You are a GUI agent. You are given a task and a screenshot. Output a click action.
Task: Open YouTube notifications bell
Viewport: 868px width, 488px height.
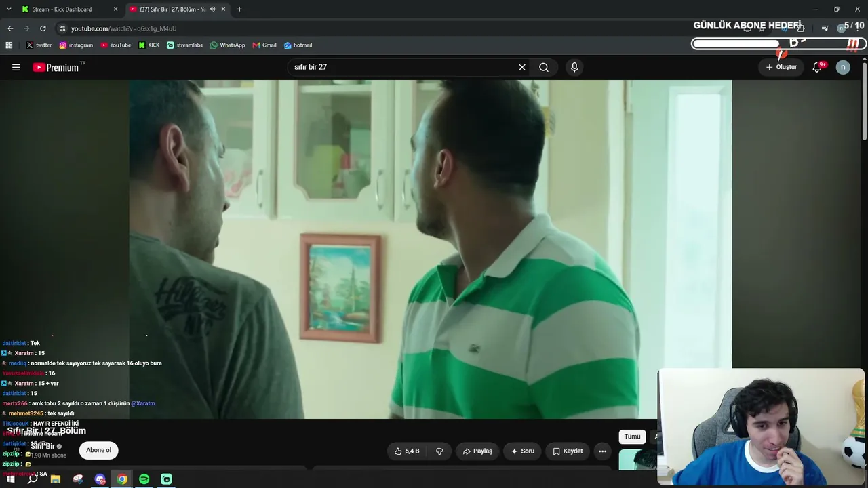coord(817,67)
